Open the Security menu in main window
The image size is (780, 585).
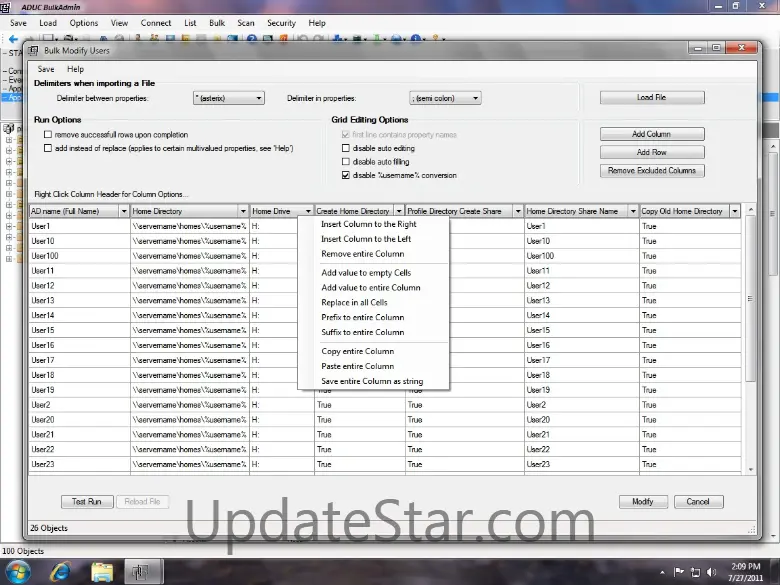click(x=281, y=23)
